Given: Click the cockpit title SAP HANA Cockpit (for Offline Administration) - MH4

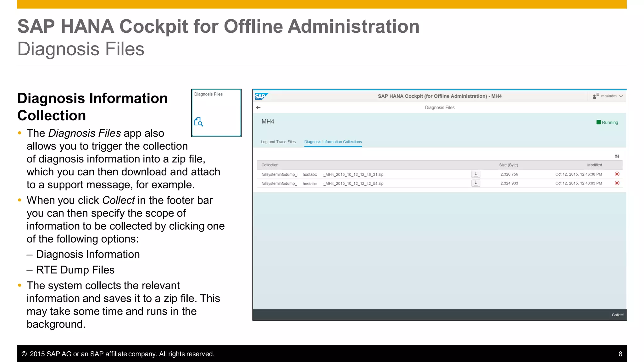Looking at the screenshot, I should [x=440, y=96].
